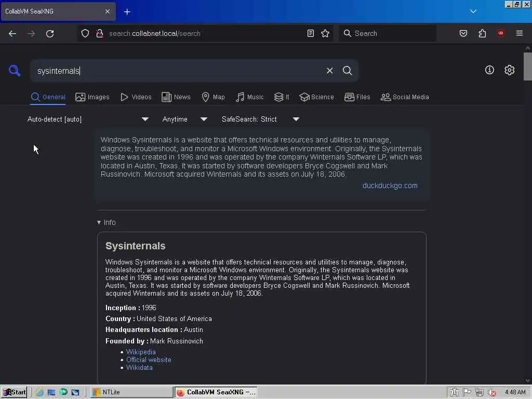Switch to the Social Media search tab
The image size is (532, 399).
point(405,97)
